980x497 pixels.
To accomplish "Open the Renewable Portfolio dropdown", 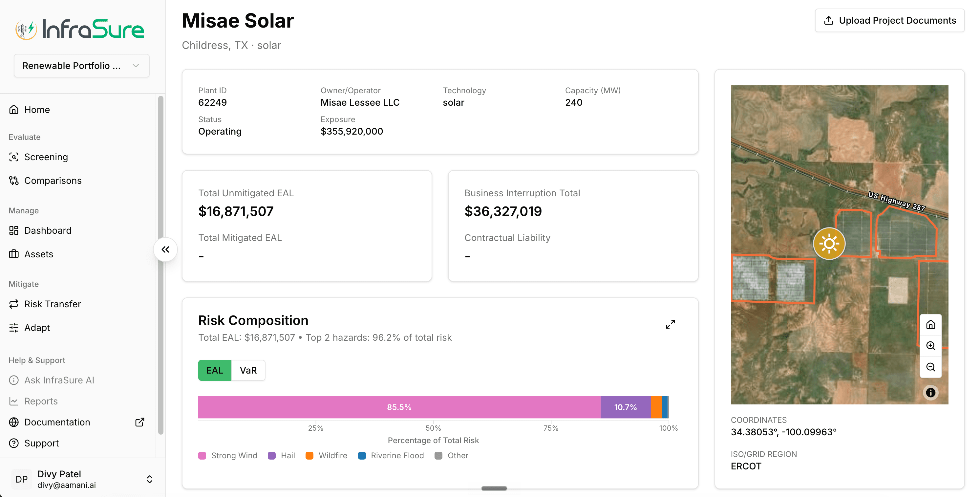I will pyautogui.click(x=81, y=65).
